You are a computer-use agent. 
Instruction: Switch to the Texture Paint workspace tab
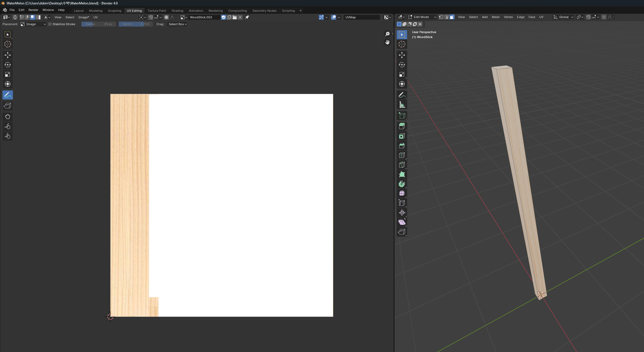pos(157,11)
